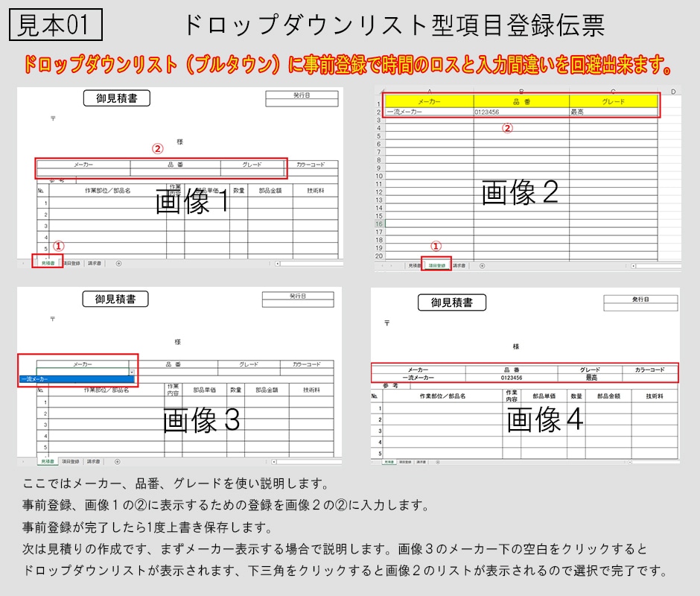Select cell containing 最高 in 画像2
700x596 pixels.
click(x=614, y=112)
